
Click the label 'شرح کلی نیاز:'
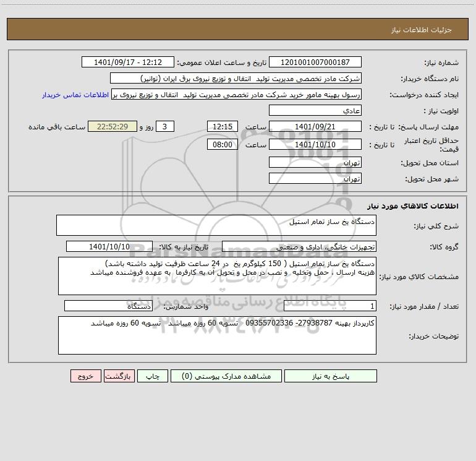(436, 226)
